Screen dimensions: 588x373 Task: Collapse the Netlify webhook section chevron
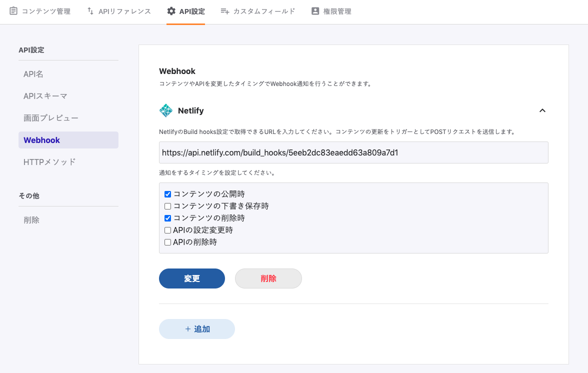[542, 110]
